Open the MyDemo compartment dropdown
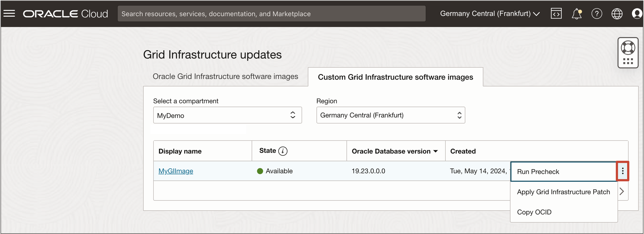Image resolution: width=644 pixels, height=234 pixels. pos(227,115)
